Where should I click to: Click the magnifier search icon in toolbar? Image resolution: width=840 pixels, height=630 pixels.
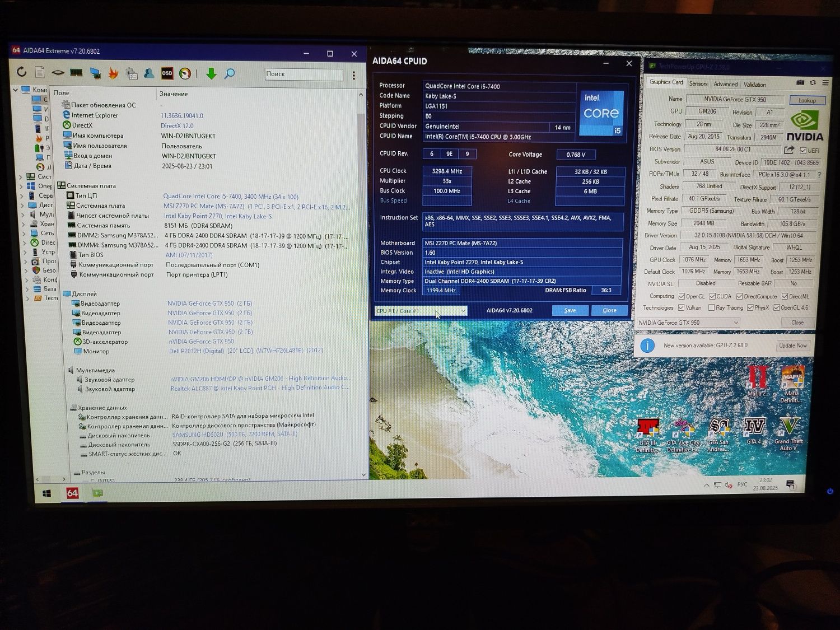click(x=230, y=73)
